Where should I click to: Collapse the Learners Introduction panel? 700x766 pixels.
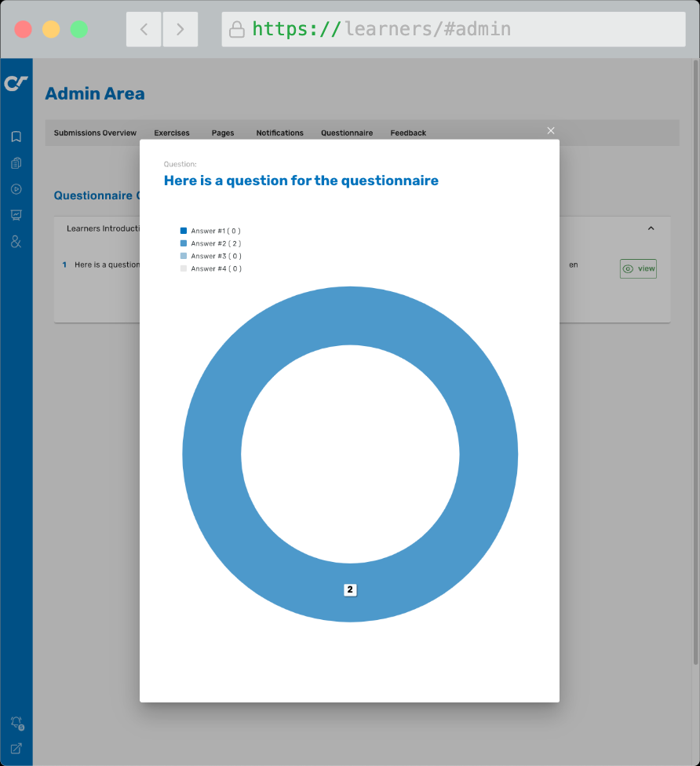651,228
